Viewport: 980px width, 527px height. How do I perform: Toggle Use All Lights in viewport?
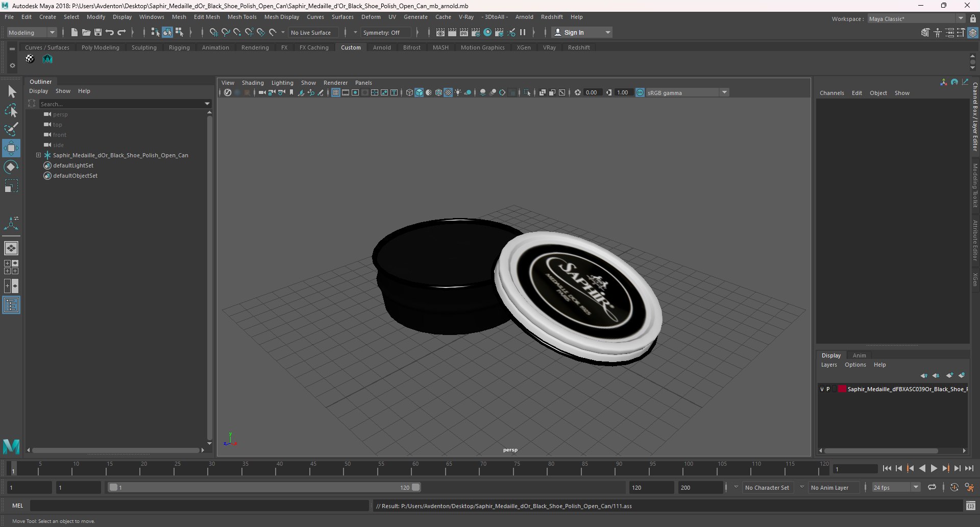pos(458,92)
